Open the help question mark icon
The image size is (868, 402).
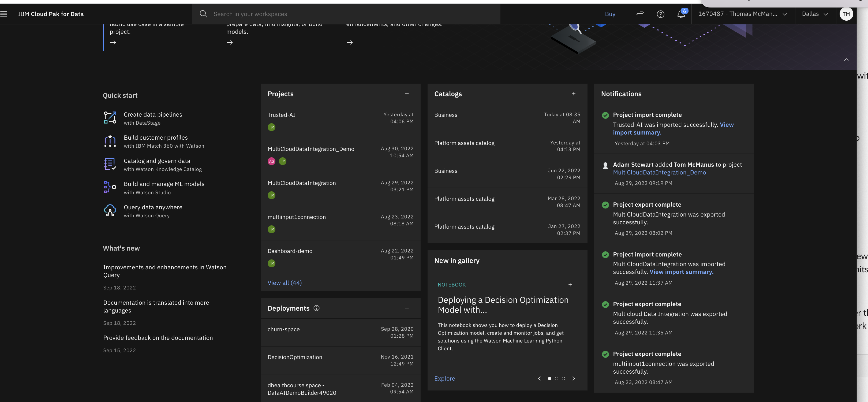coord(660,14)
